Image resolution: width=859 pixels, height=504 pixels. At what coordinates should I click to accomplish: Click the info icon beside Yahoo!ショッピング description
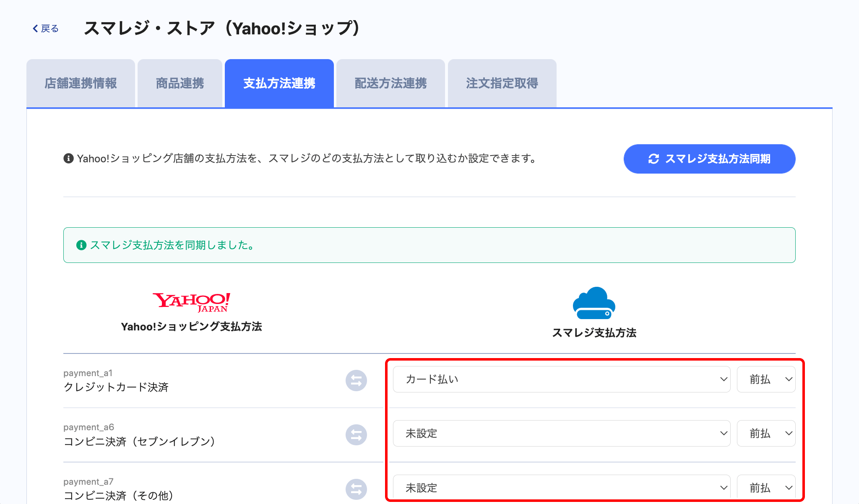click(68, 158)
